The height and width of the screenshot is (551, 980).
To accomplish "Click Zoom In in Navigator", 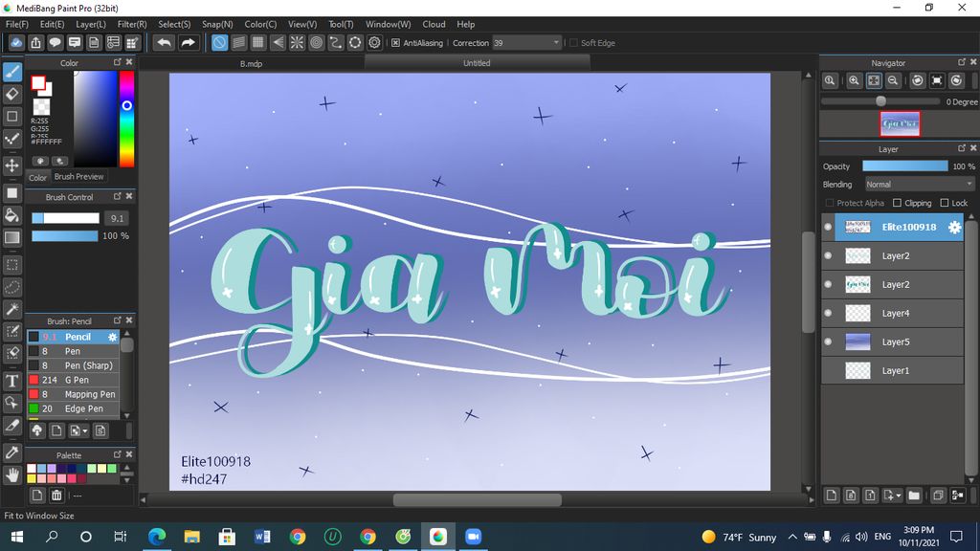I will (x=854, y=80).
